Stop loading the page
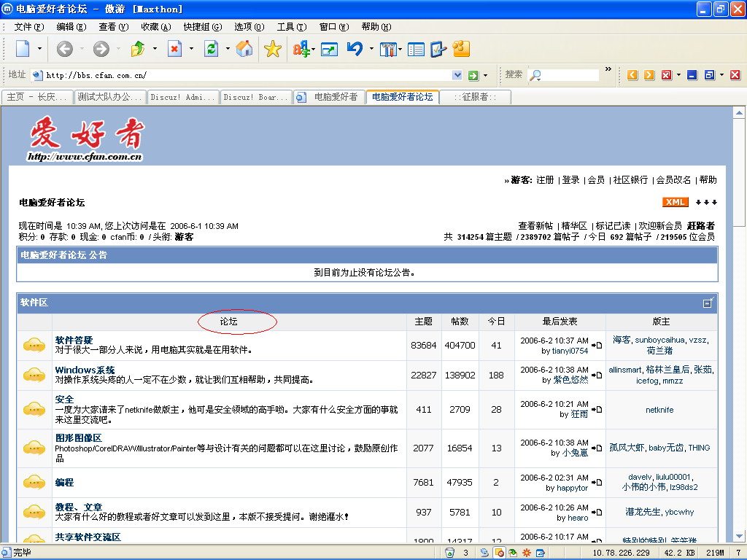The image size is (747, 560). (174, 49)
